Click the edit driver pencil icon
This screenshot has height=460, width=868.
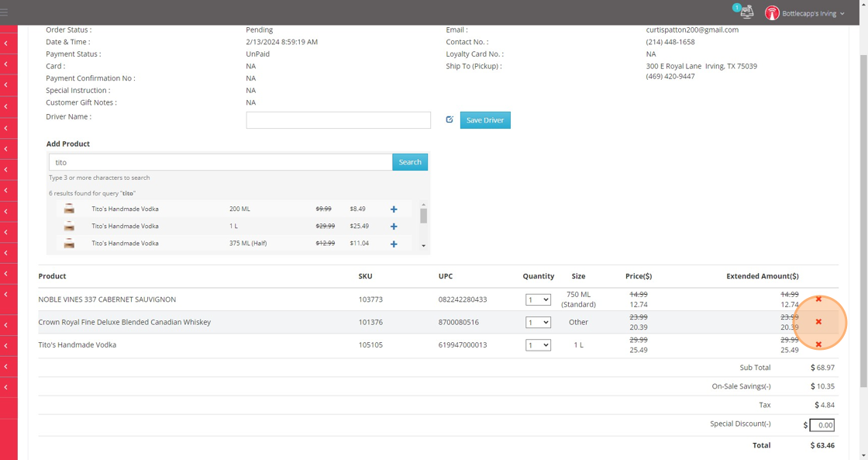coord(449,119)
